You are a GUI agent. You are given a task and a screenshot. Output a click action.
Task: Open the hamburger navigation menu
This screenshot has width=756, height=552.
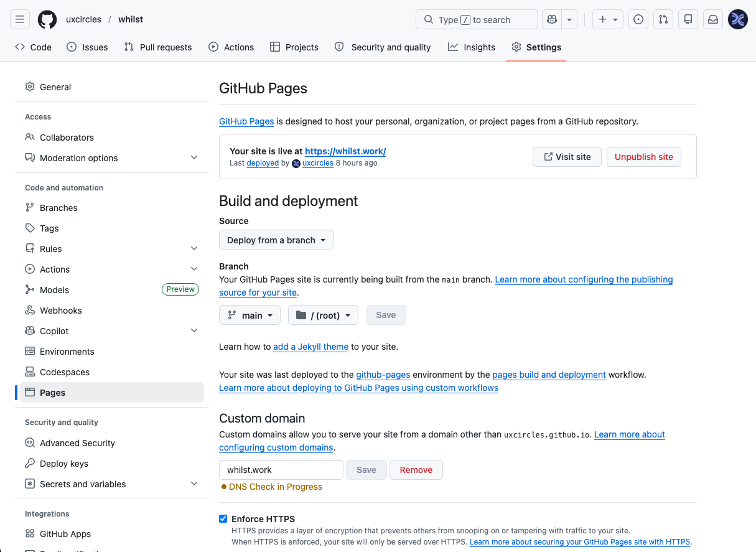[20, 19]
